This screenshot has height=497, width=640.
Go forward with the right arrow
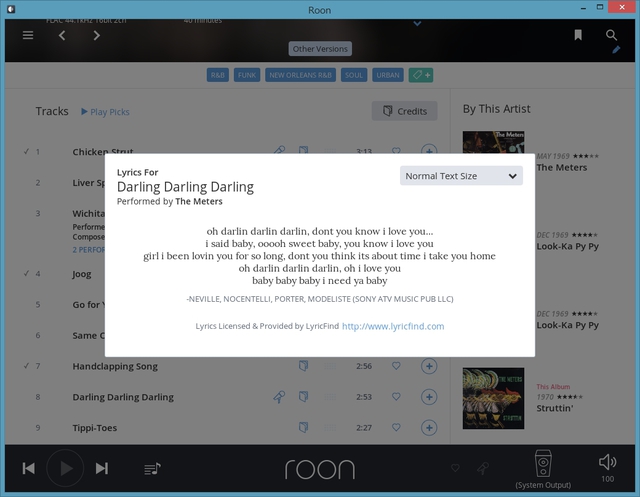point(96,36)
